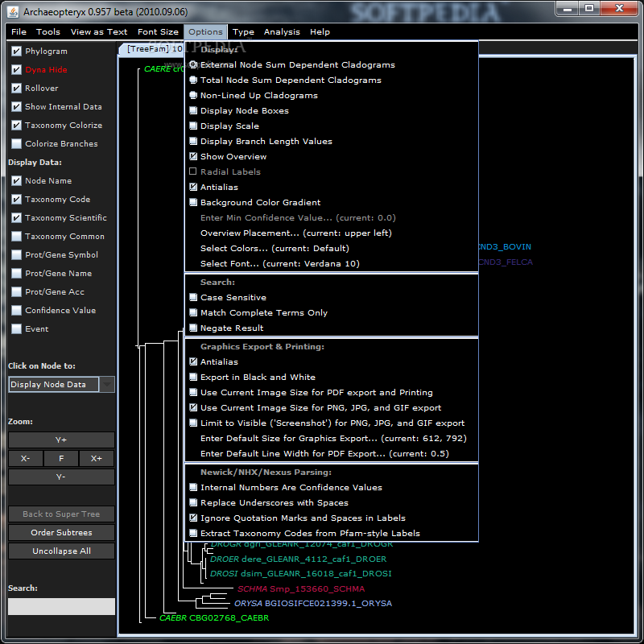The height and width of the screenshot is (644, 644).
Task: Enable Internal Numbers Are Confidence Values
Action: tap(332, 487)
